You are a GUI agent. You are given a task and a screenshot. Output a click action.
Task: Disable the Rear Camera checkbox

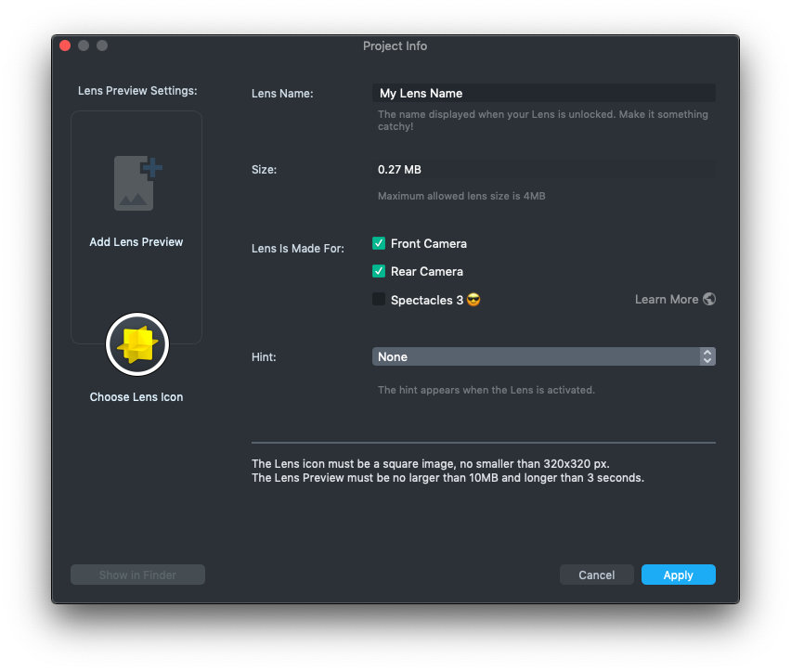[379, 271]
